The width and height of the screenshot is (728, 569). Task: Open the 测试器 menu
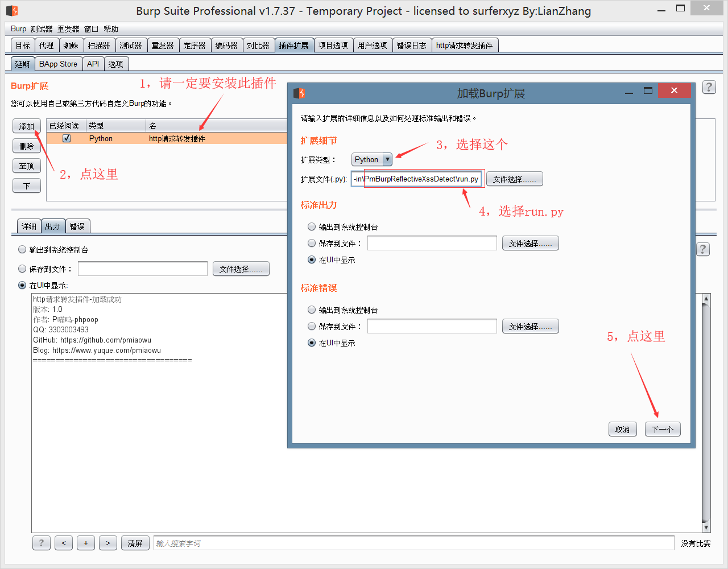coord(42,29)
